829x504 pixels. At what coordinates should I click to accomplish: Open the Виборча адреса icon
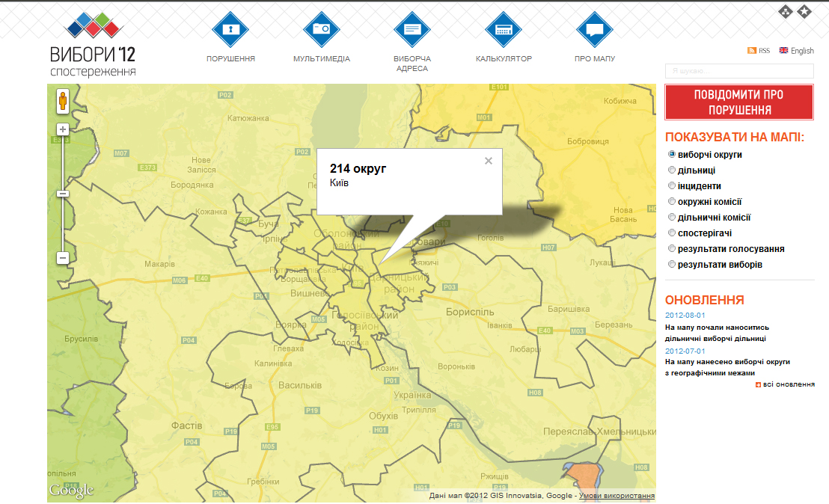[x=412, y=29]
